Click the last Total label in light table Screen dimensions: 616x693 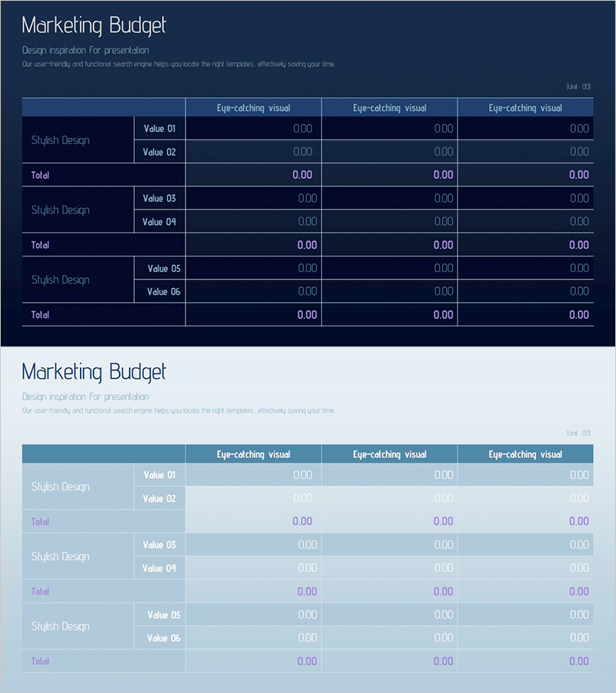(x=40, y=661)
